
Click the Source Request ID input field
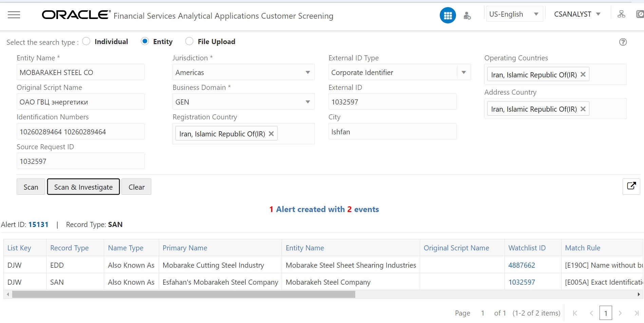pyautogui.click(x=81, y=161)
